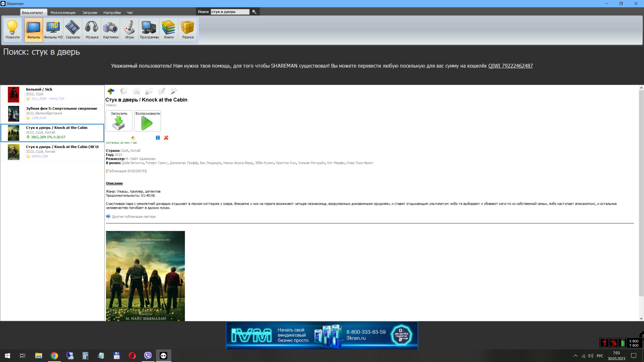Open the Моя коллекция tab
The image size is (644, 362).
point(63,13)
